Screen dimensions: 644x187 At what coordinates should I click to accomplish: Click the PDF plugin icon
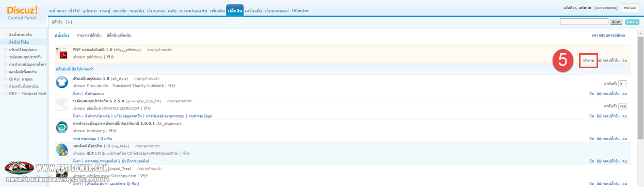pyautogui.click(x=62, y=54)
